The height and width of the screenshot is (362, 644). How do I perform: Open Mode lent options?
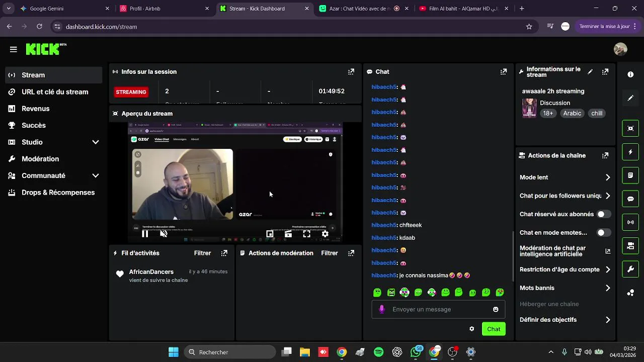(x=565, y=177)
